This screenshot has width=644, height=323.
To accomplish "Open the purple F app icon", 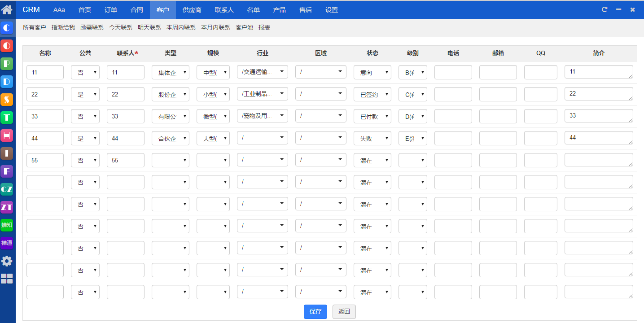I will tap(7, 171).
